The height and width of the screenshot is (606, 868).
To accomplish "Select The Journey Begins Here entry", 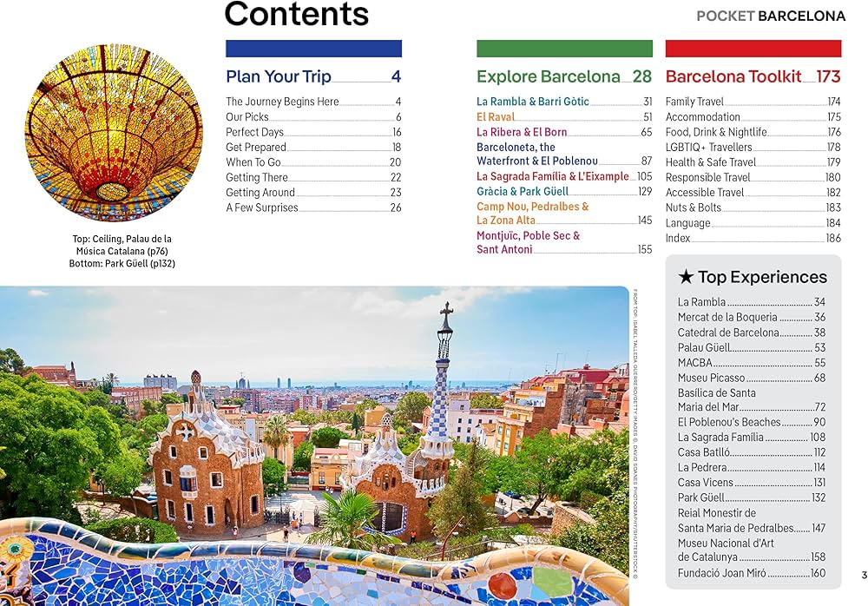I will click(x=282, y=102).
